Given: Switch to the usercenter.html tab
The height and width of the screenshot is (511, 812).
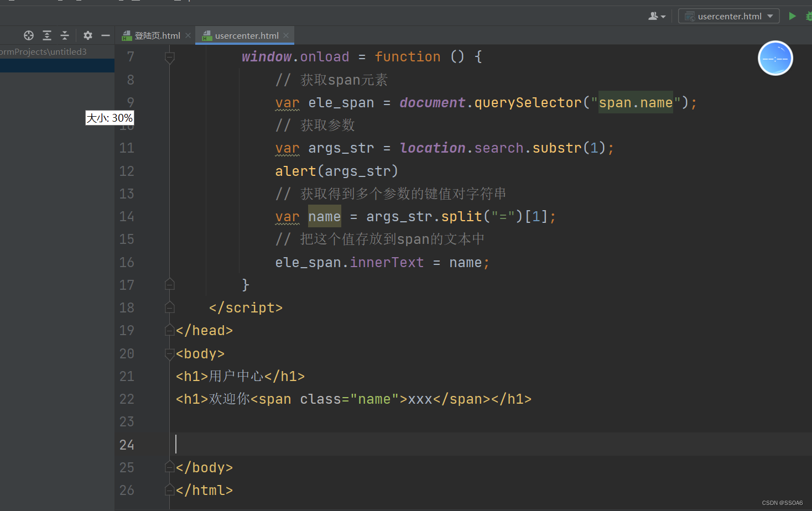Looking at the screenshot, I should pyautogui.click(x=247, y=35).
